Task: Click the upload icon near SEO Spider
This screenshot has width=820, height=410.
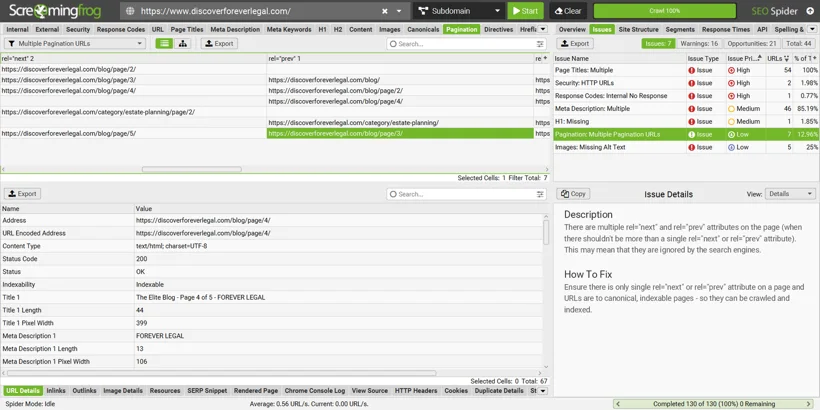Action: point(810,11)
